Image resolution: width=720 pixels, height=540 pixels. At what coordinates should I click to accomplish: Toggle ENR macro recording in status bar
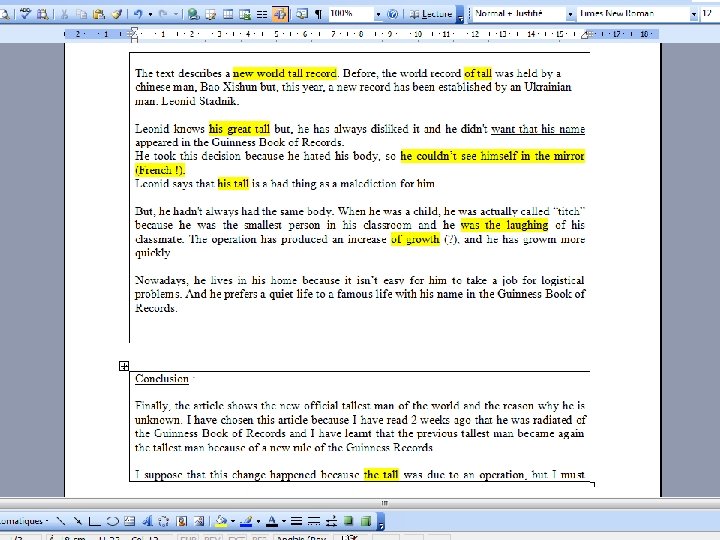pos(189,537)
